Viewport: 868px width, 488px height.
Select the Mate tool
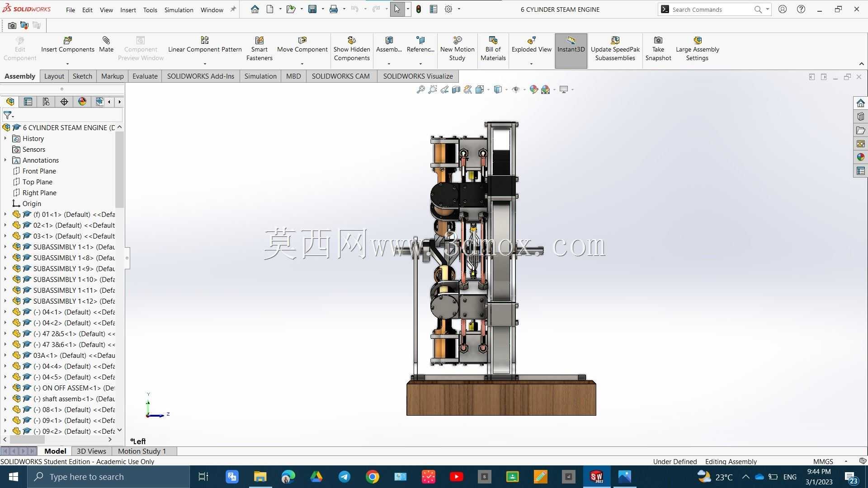pyautogui.click(x=106, y=45)
